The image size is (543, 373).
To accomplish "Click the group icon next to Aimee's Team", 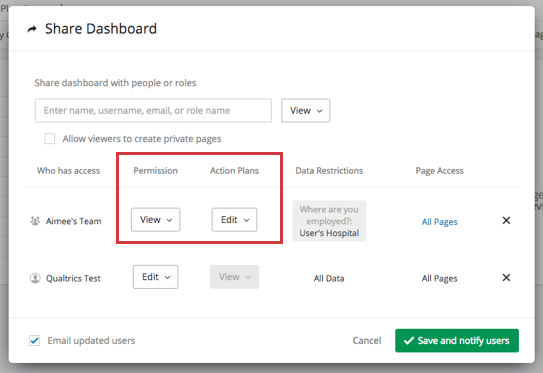I will pos(35,221).
